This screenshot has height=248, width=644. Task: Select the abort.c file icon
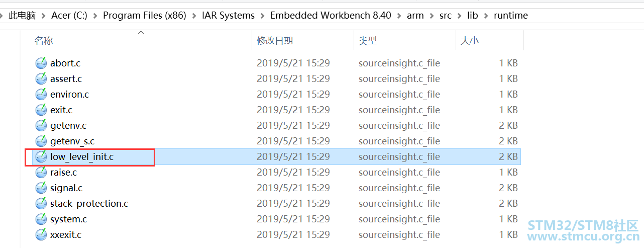(x=41, y=63)
